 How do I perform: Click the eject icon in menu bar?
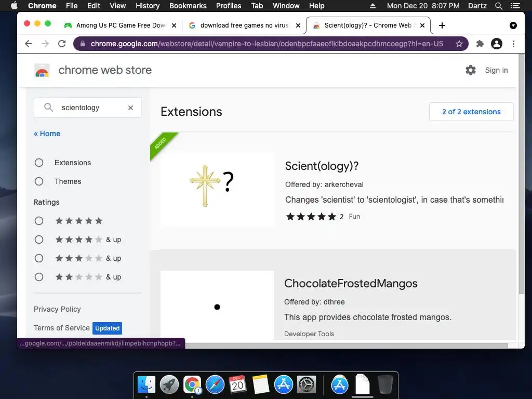click(x=373, y=6)
